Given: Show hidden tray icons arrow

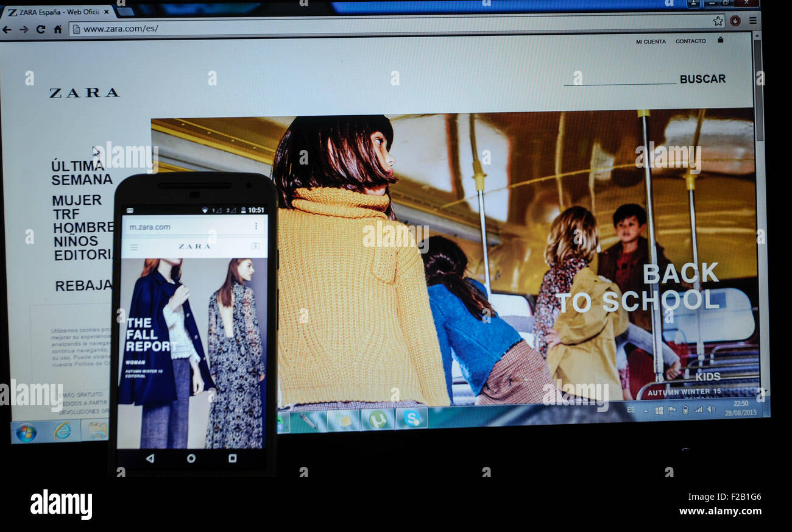Looking at the screenshot, I should 646,411.
